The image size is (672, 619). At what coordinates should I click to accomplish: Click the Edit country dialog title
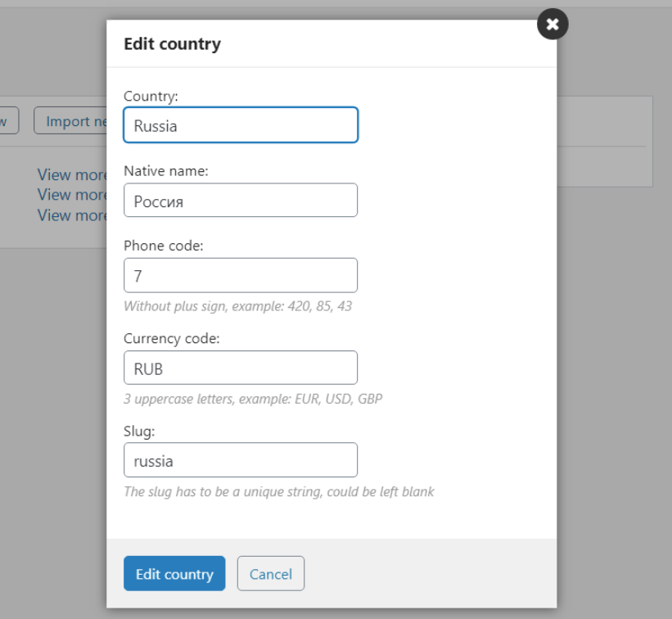[172, 44]
